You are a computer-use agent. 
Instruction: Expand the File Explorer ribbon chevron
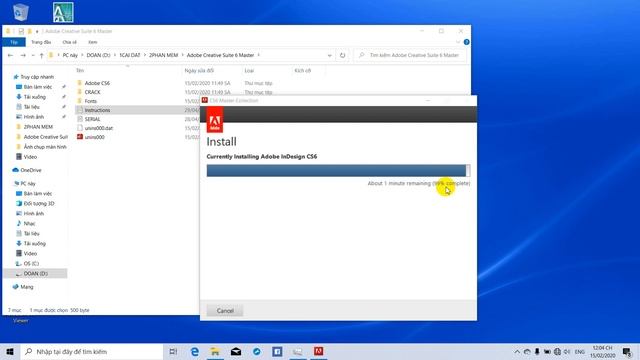pos(458,42)
